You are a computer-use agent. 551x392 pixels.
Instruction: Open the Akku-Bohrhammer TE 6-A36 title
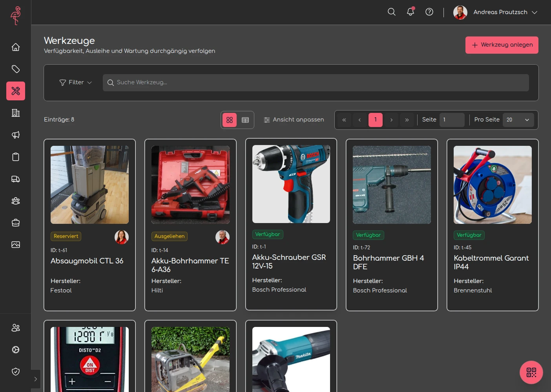(190, 265)
